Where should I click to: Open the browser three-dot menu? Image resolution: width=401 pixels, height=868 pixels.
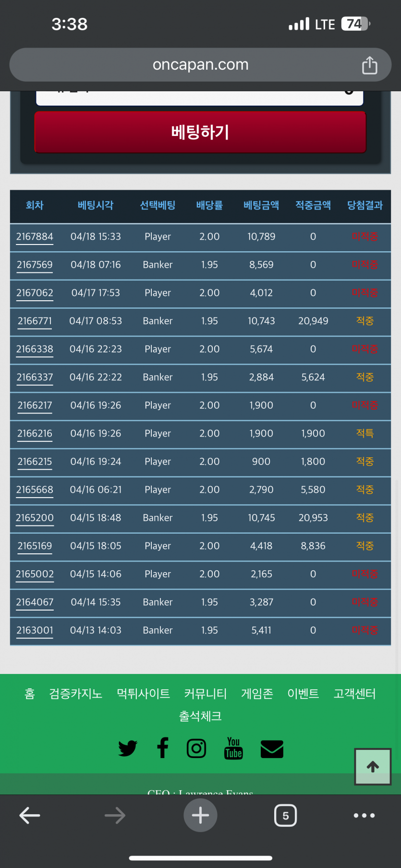364,815
